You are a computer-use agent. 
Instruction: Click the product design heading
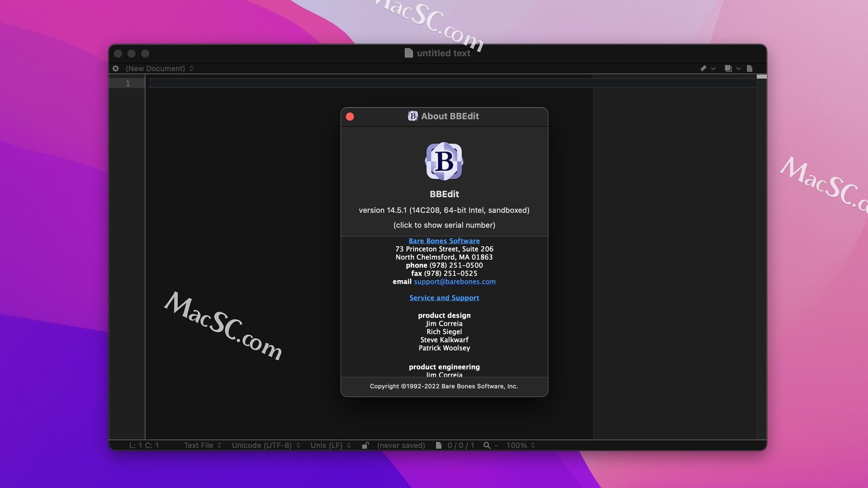[x=444, y=315]
